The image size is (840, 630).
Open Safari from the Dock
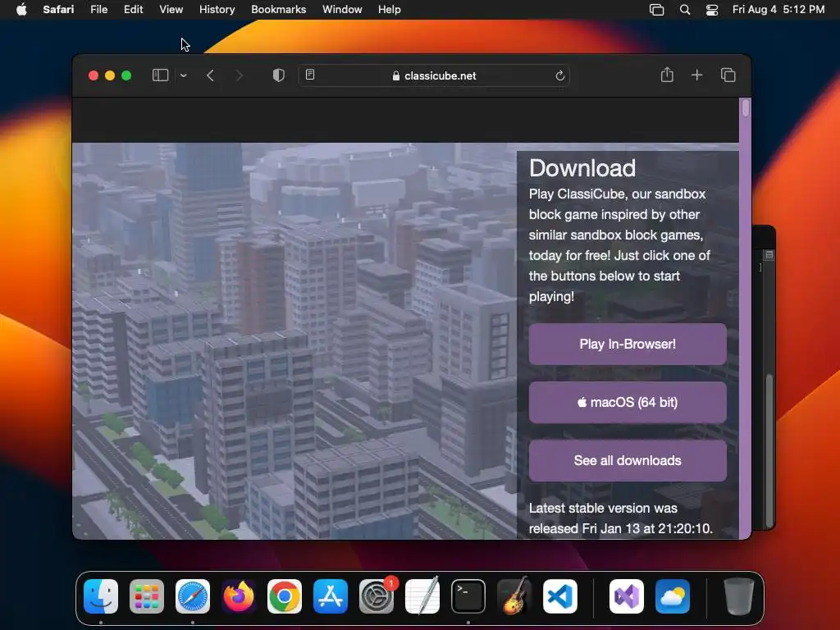193,596
